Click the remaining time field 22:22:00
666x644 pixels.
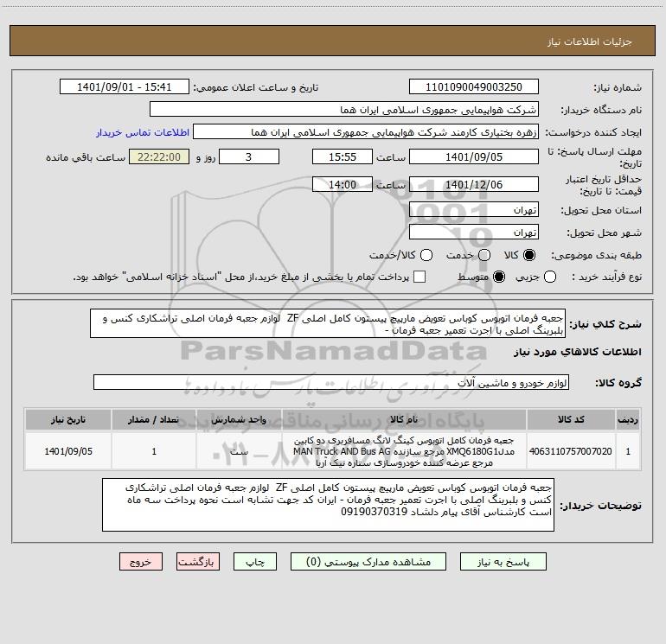(x=159, y=156)
